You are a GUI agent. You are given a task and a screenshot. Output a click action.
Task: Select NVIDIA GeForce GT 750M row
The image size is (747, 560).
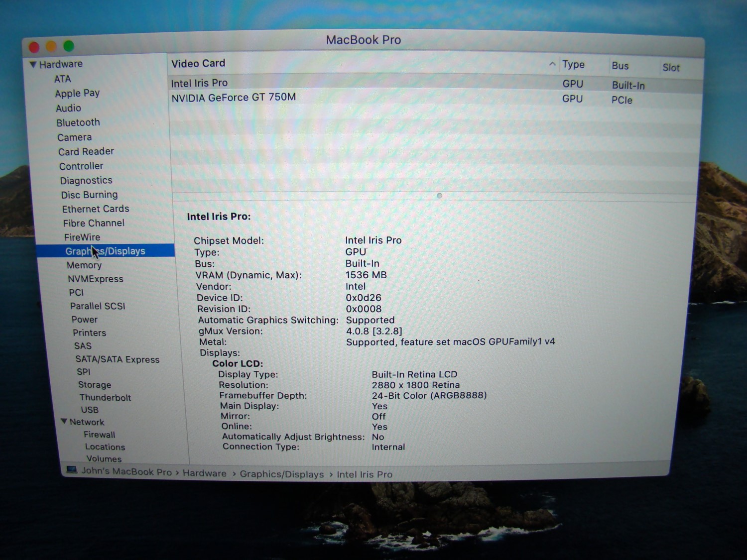(234, 98)
